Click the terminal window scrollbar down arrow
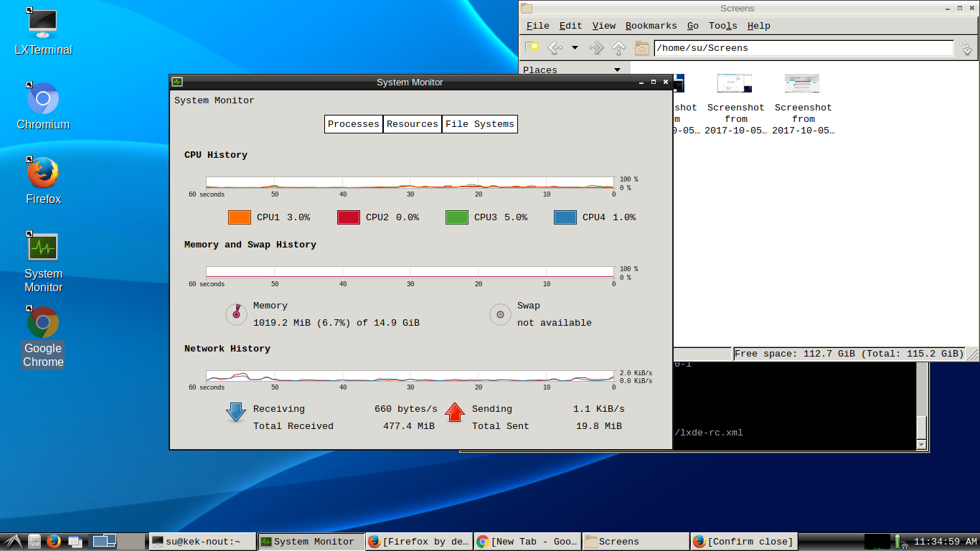980x551 pixels. (922, 445)
